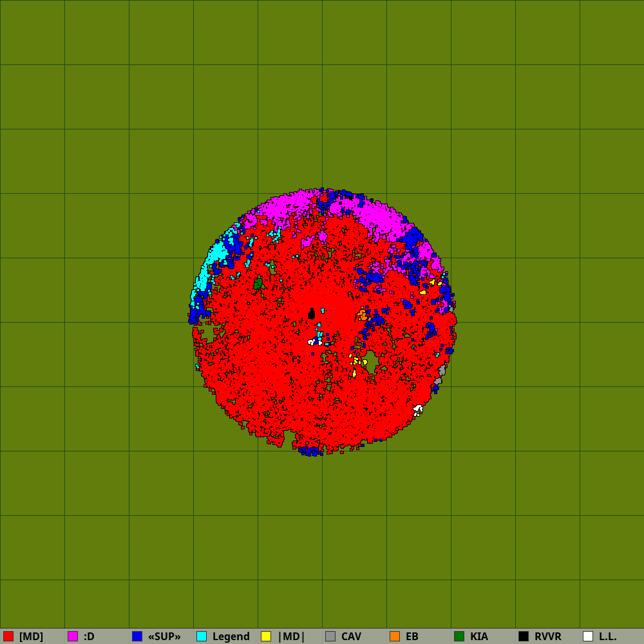This screenshot has height=644, width=644.
Task: Select the [MD] label in legend
Action: pos(31,636)
